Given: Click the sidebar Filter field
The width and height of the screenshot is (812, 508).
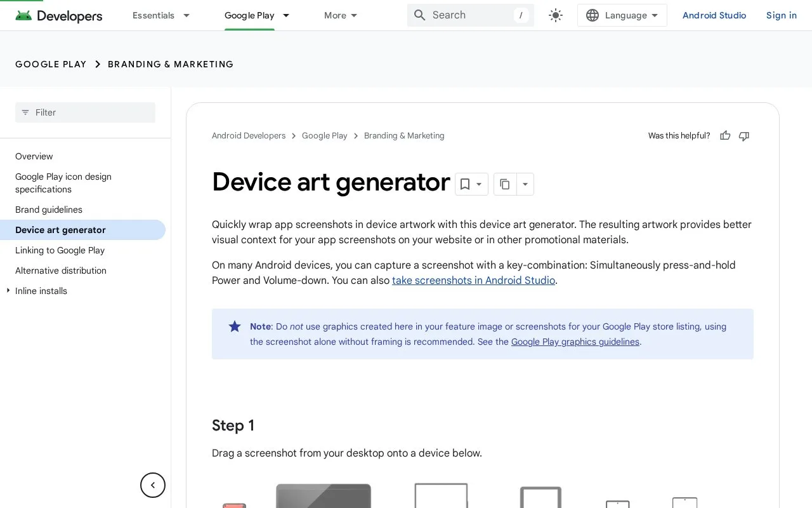Looking at the screenshot, I should click(85, 112).
